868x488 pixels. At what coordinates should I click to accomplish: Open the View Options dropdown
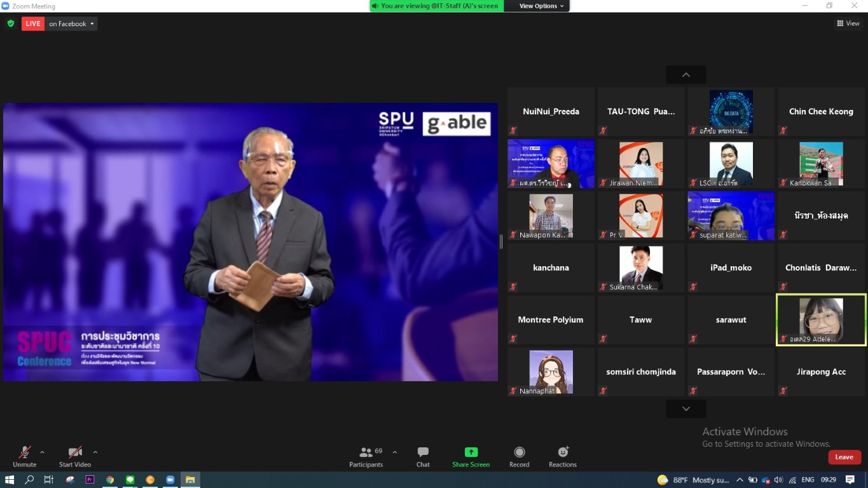541,6
